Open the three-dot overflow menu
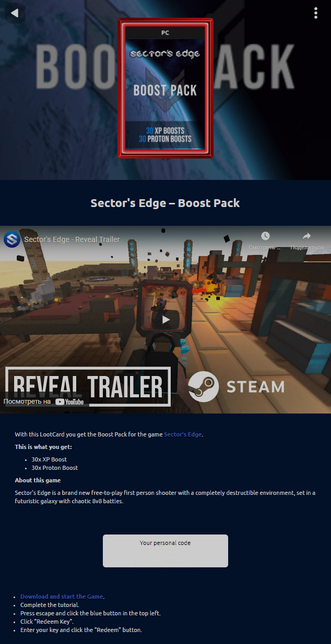This screenshot has width=331, height=644. click(316, 13)
